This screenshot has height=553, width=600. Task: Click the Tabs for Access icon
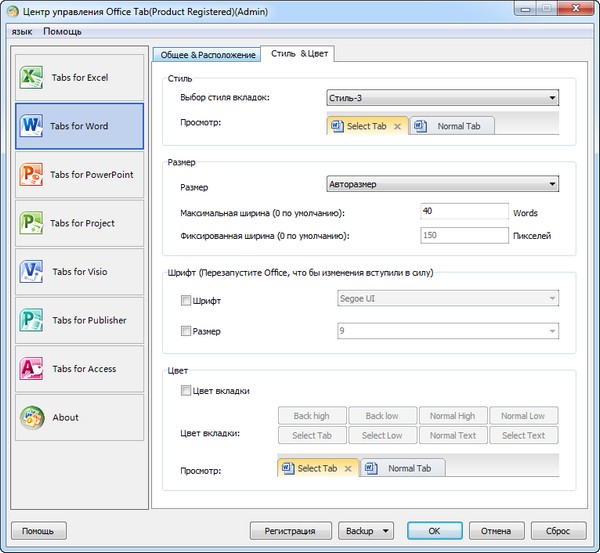[32, 369]
